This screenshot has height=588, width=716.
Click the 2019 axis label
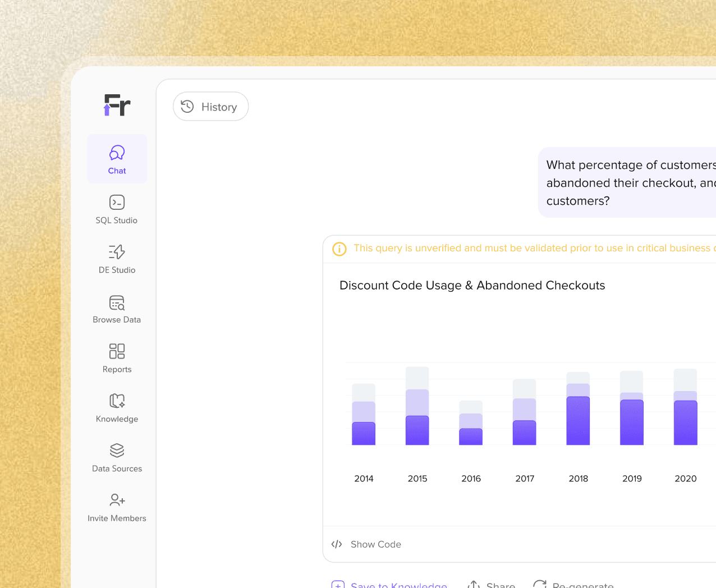(x=632, y=479)
